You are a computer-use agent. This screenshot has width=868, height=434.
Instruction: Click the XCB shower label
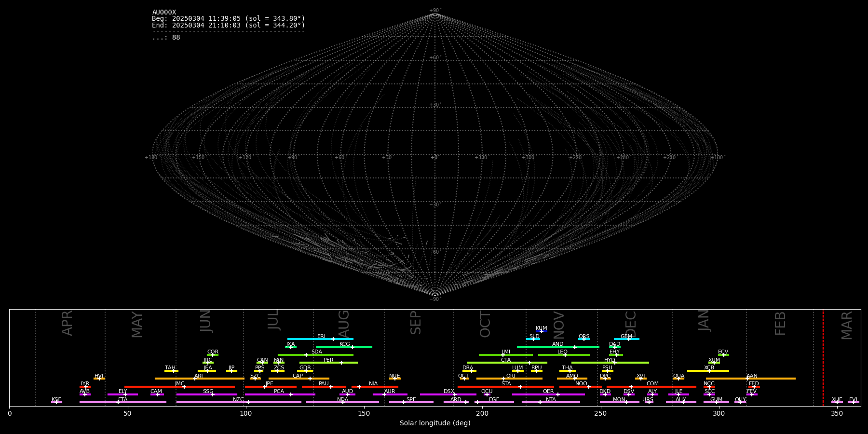click(709, 368)
